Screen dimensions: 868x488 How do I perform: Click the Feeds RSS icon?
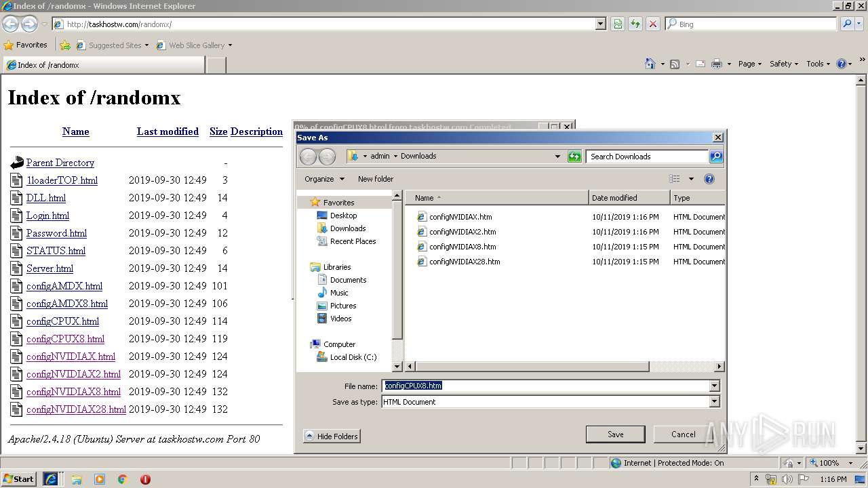[675, 64]
